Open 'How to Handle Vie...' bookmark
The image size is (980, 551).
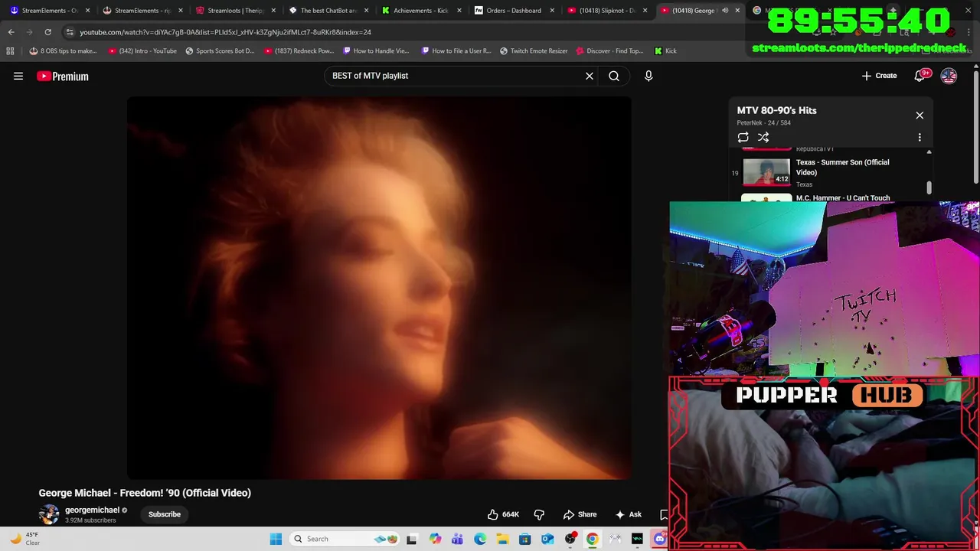click(376, 51)
